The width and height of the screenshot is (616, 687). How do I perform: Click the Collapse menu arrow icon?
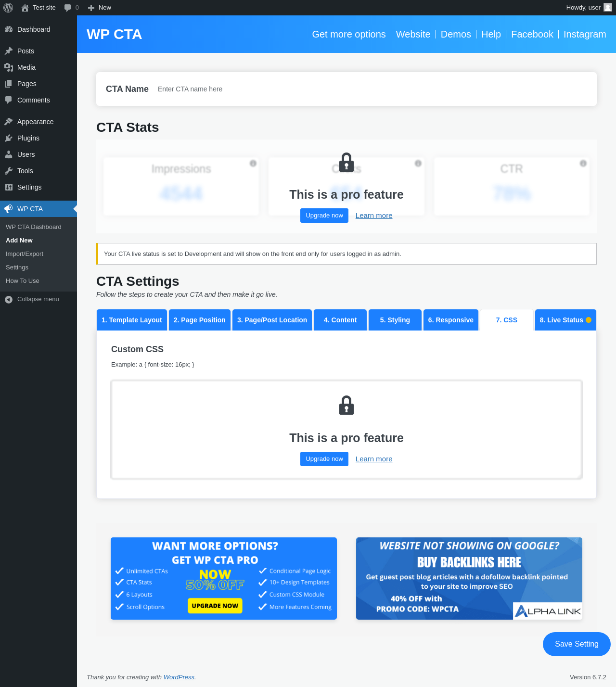pos(9,299)
